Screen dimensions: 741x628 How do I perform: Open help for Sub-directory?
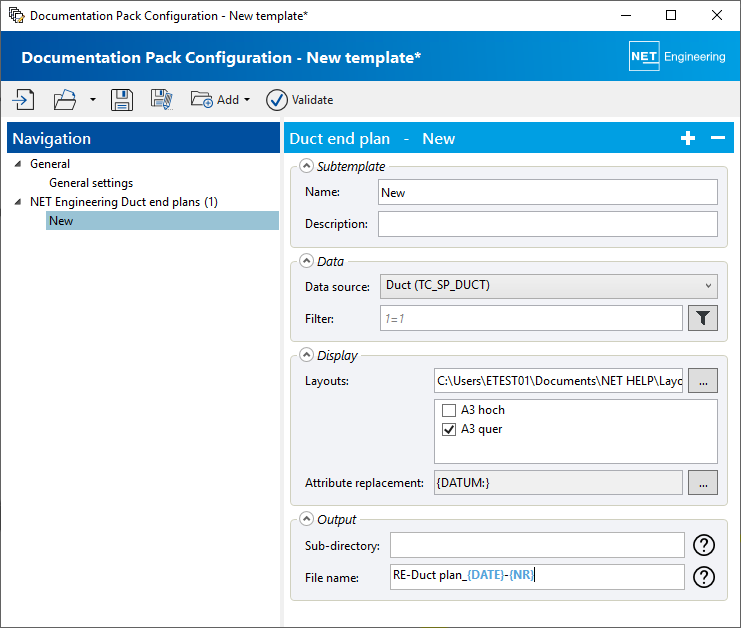(x=703, y=545)
